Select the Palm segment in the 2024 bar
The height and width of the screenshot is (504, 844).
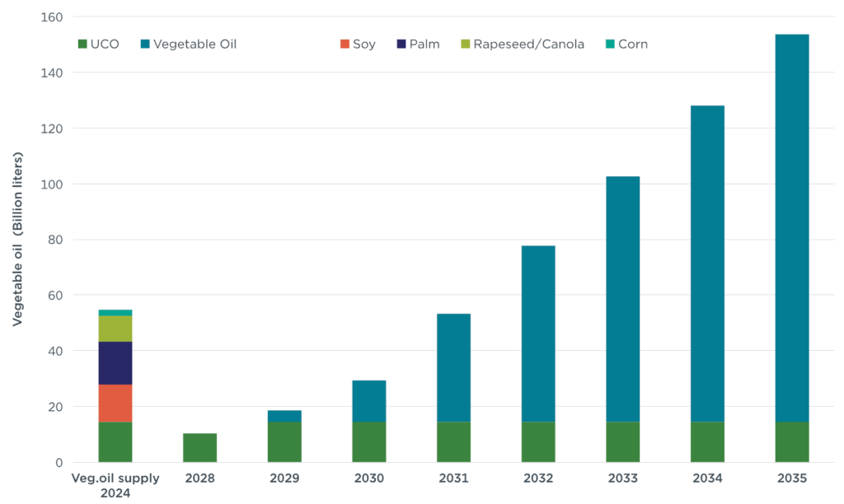(x=115, y=363)
